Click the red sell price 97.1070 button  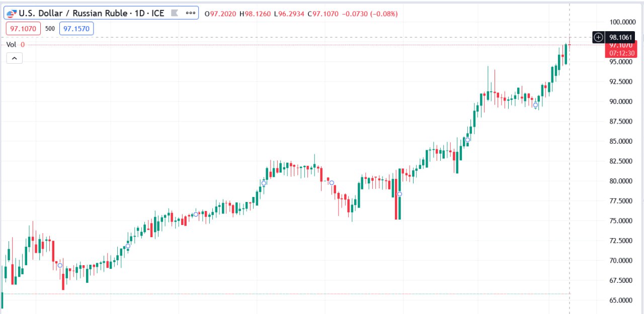(x=23, y=29)
